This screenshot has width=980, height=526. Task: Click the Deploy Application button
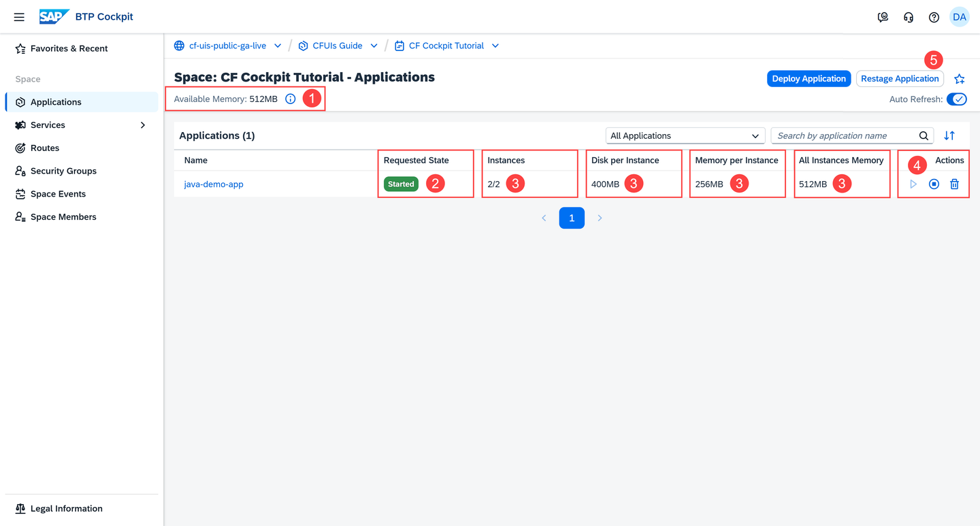pyautogui.click(x=808, y=79)
